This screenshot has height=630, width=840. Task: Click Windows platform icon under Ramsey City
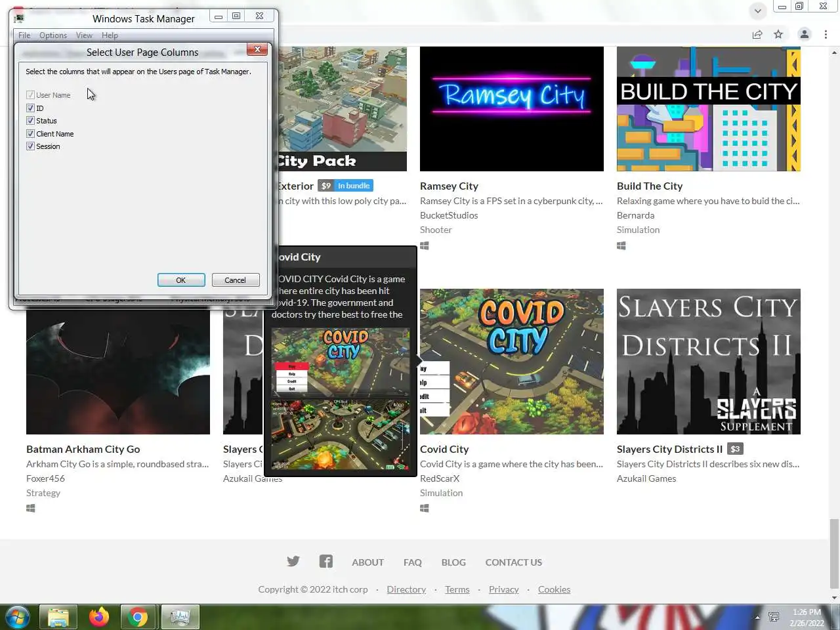click(425, 245)
